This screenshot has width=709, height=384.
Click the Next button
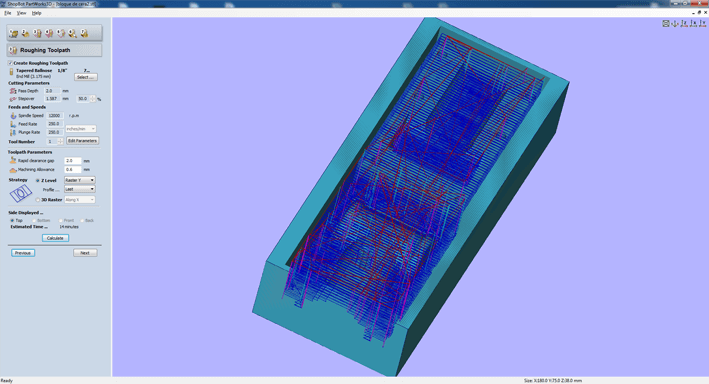point(85,253)
